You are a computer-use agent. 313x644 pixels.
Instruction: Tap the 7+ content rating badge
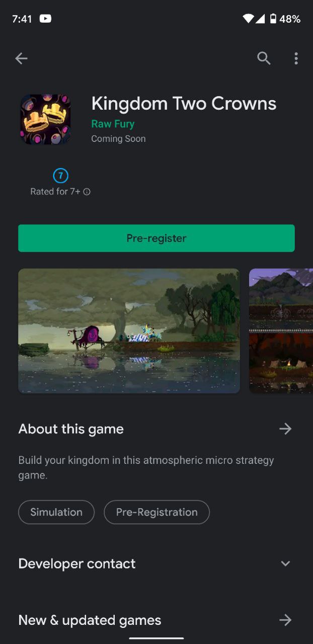point(60,176)
